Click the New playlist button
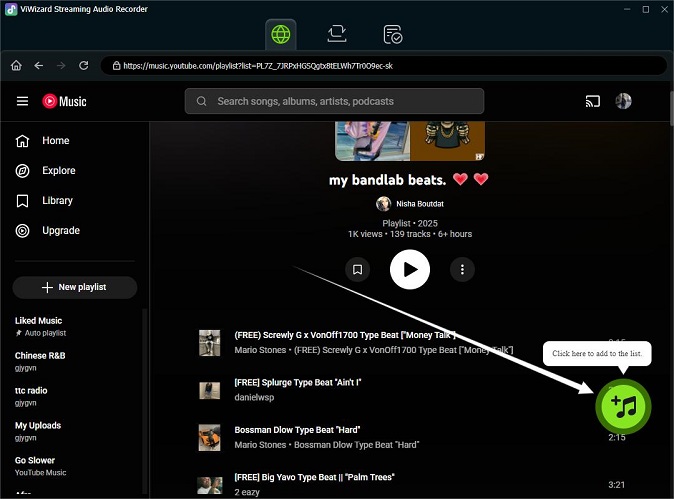Screen dimensions: 674x499 click(x=75, y=287)
